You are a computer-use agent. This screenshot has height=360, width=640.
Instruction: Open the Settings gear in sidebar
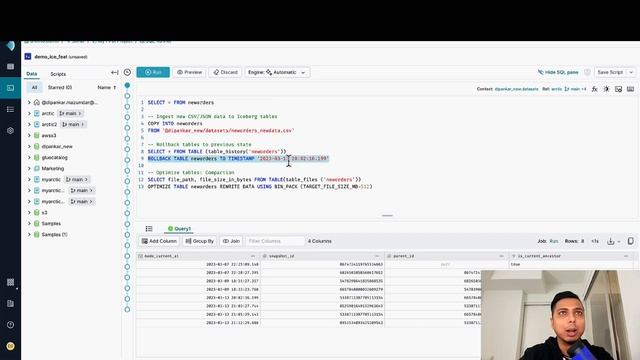point(11,131)
